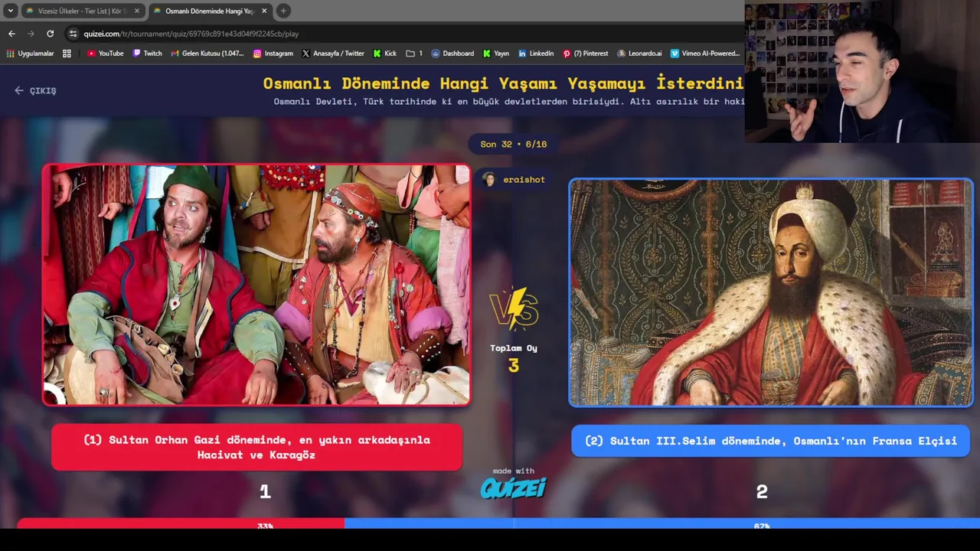Open the Gelen Kutusu Gmail bookmark
Screen dimensions: 980x551
[x=207, y=54]
